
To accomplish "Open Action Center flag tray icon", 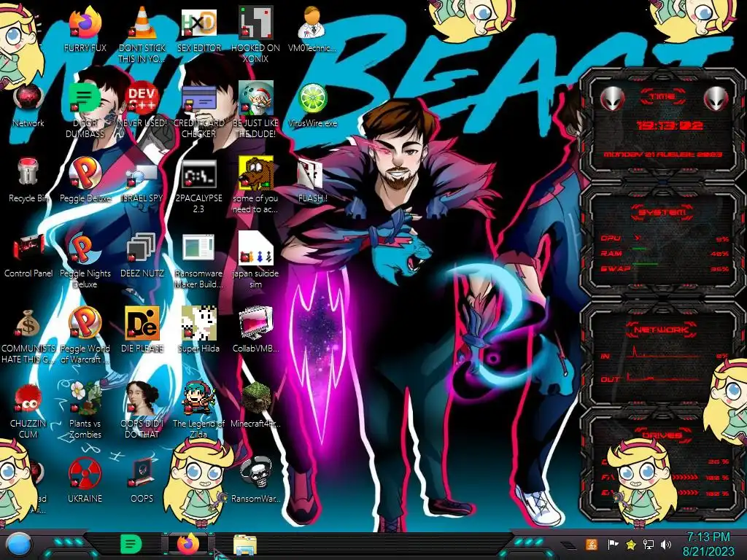I will pos(613,544).
